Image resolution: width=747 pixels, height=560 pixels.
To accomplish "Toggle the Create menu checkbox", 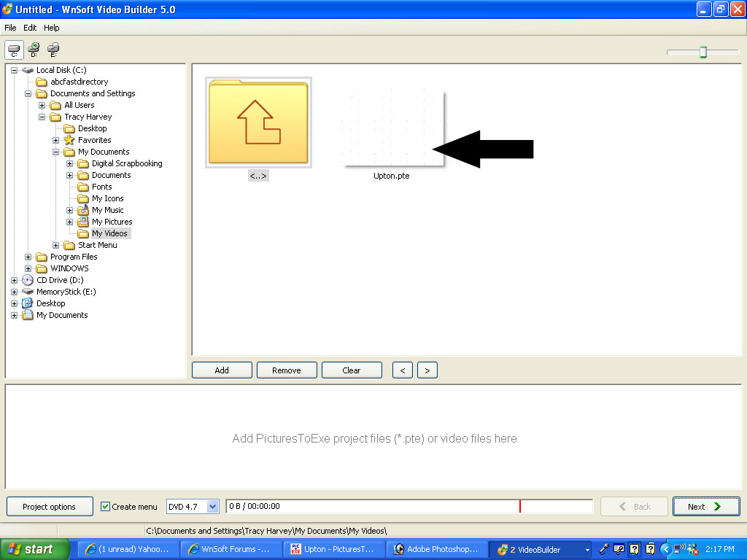I will click(x=105, y=506).
